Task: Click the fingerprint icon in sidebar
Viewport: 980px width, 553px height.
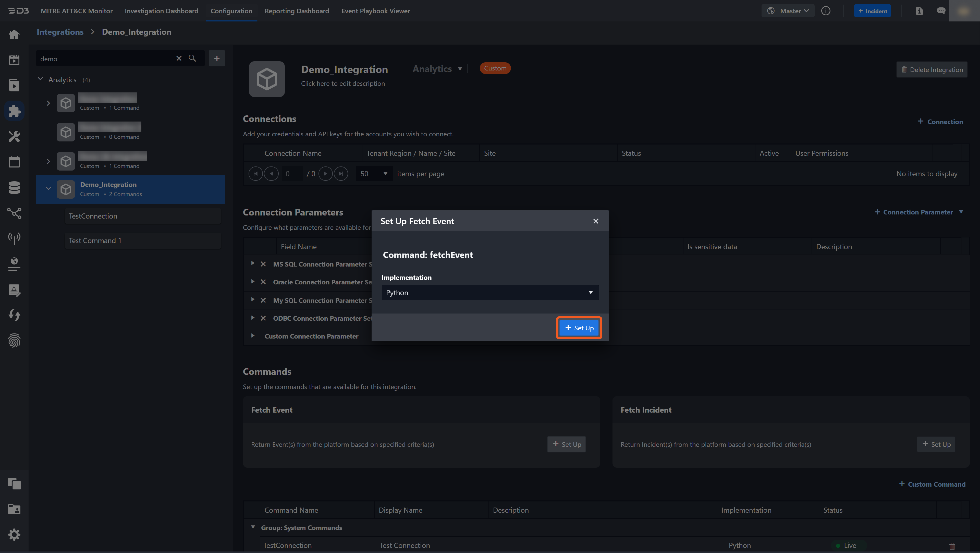Action: coord(14,340)
